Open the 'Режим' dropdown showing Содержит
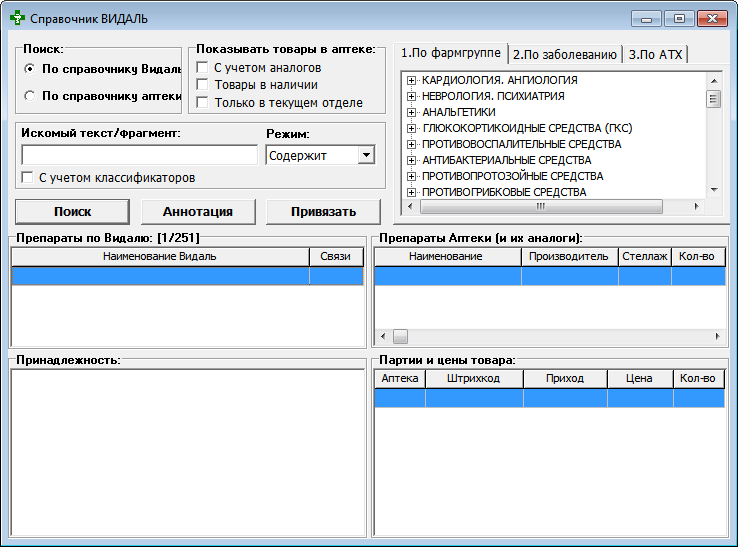 click(366, 155)
